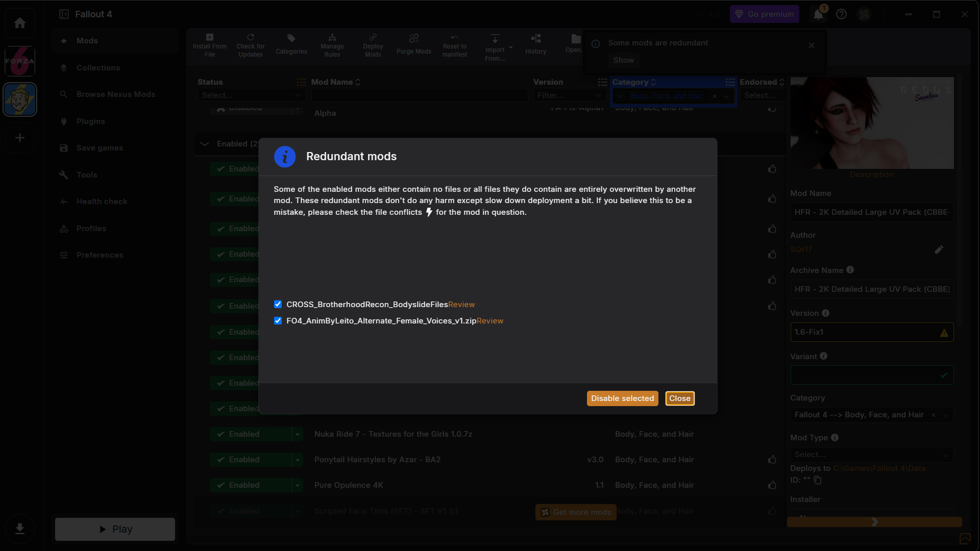Click the Variant info icon
Image resolution: width=980 pixels, height=551 pixels.
[823, 356]
